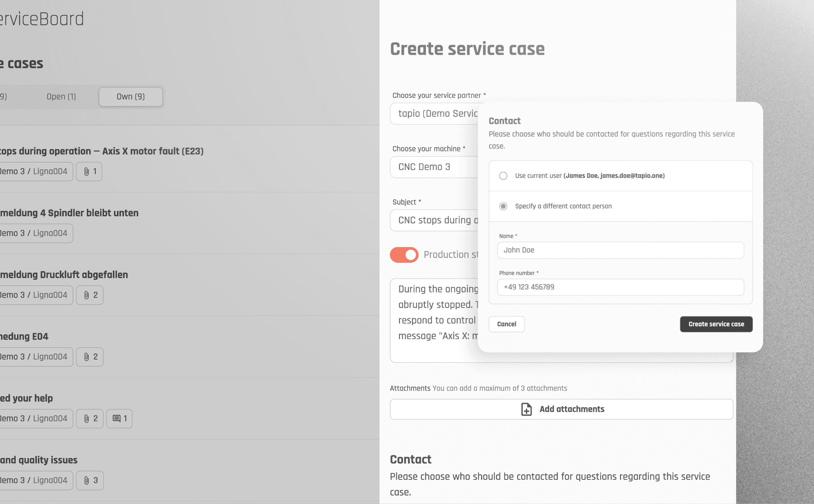Open the 3 attachments on the quality issues case

tap(90, 480)
